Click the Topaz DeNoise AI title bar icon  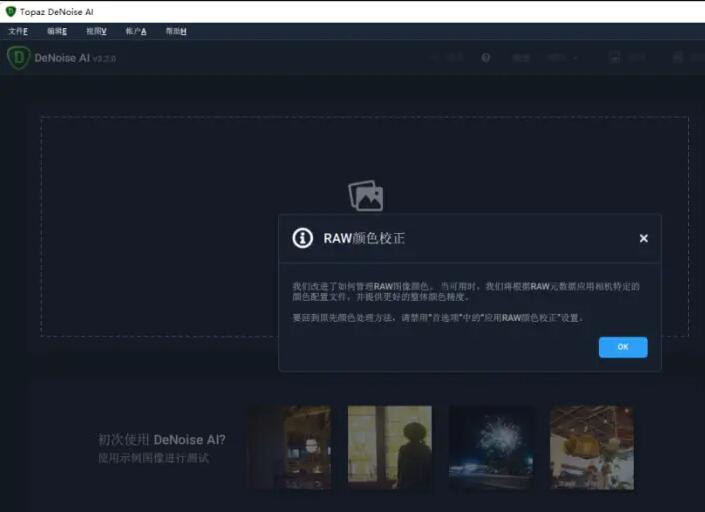(x=10, y=12)
